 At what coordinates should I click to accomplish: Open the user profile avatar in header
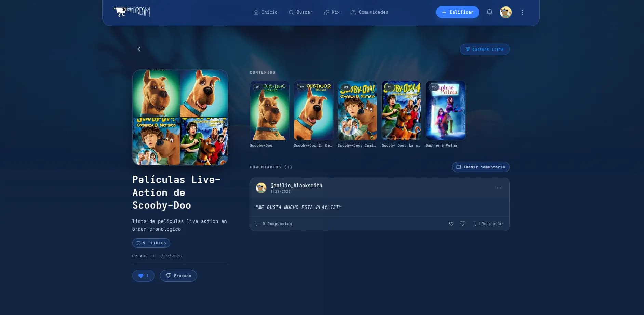click(x=506, y=12)
